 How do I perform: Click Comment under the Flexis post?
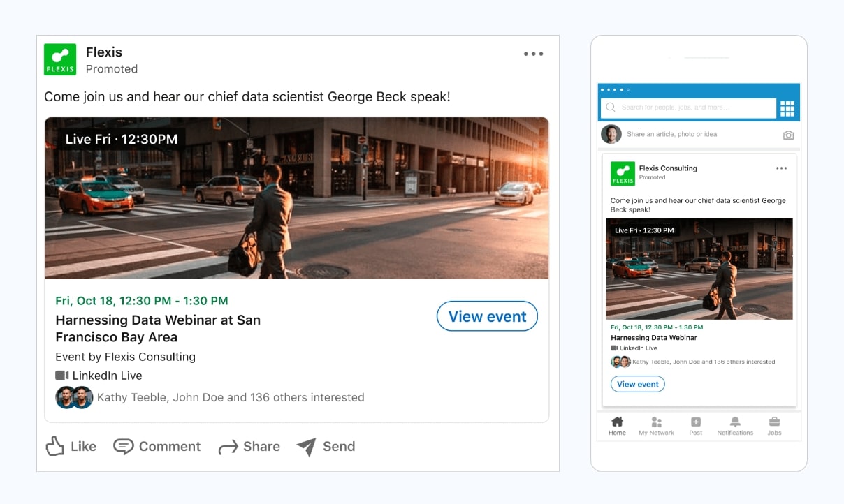point(157,446)
